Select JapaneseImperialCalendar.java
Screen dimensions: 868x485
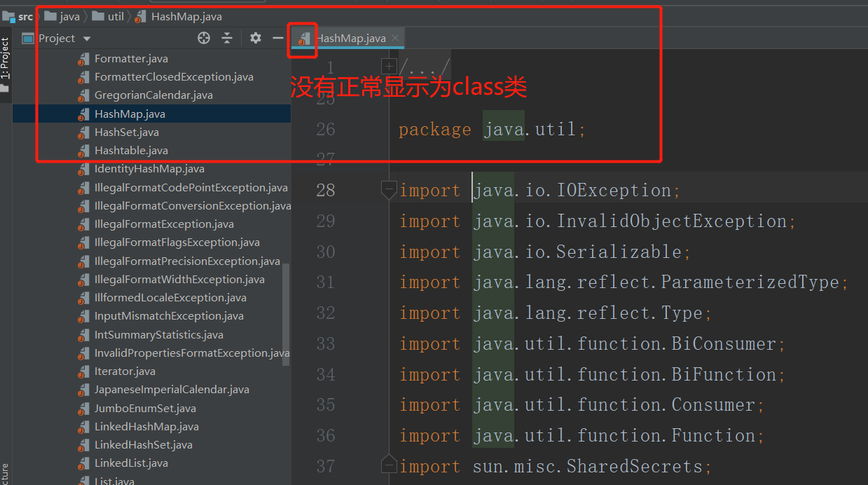(172, 390)
